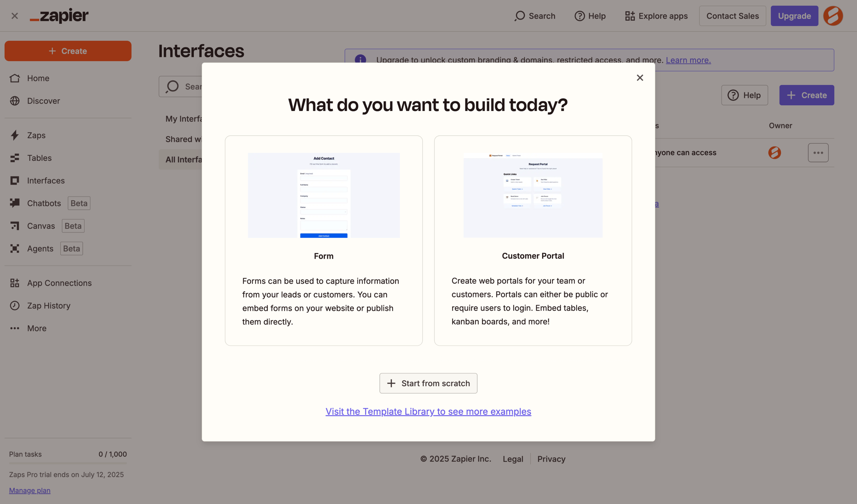Click the purple Create button on Interfaces page

pos(807,95)
